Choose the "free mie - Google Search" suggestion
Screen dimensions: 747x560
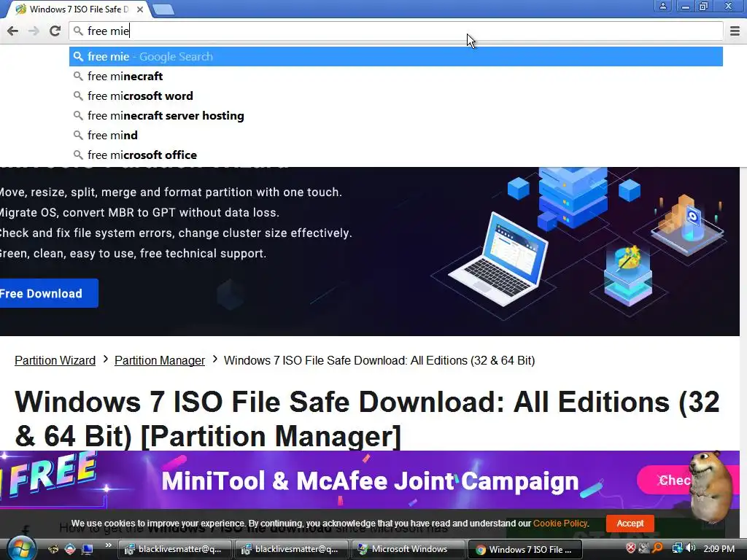point(395,57)
